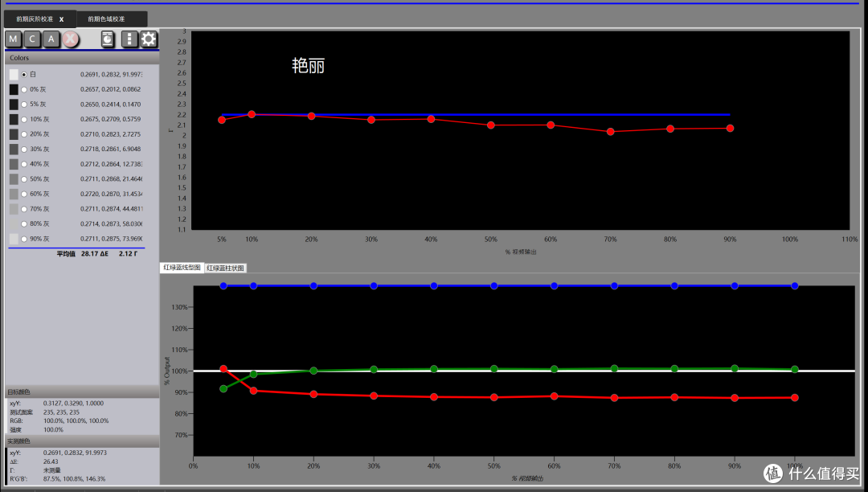Click the blue RGB point at 50%
Image resolution: width=868 pixels, height=492 pixels.
pos(493,285)
